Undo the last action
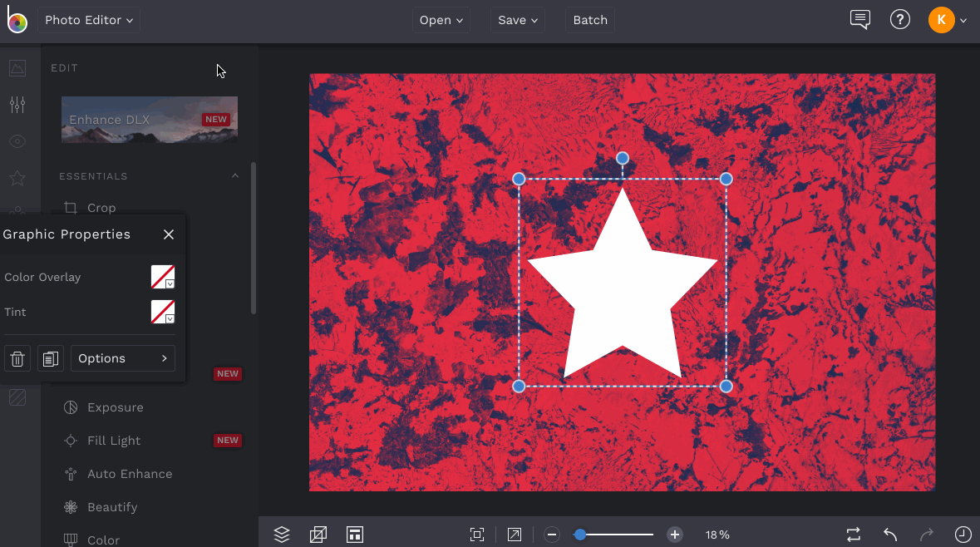980x547 pixels. click(890, 535)
